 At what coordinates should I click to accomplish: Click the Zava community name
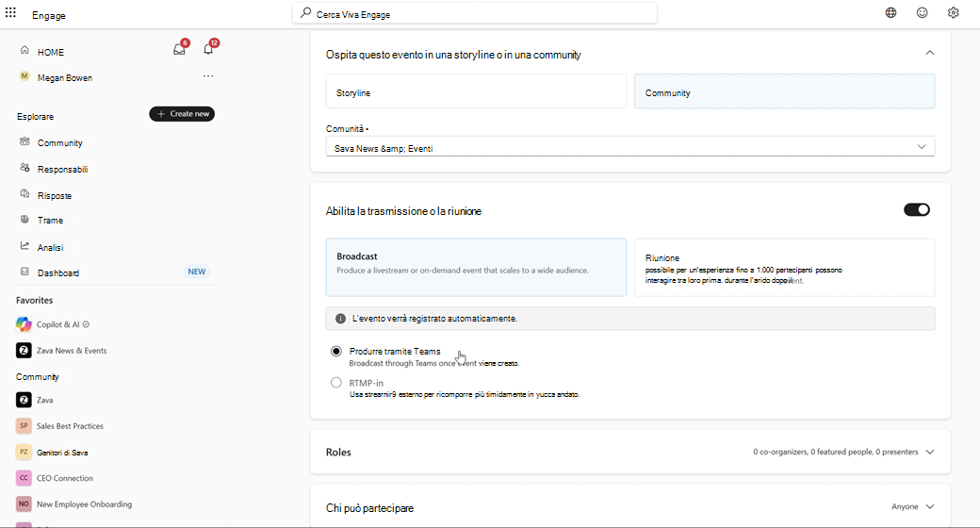pos(45,401)
